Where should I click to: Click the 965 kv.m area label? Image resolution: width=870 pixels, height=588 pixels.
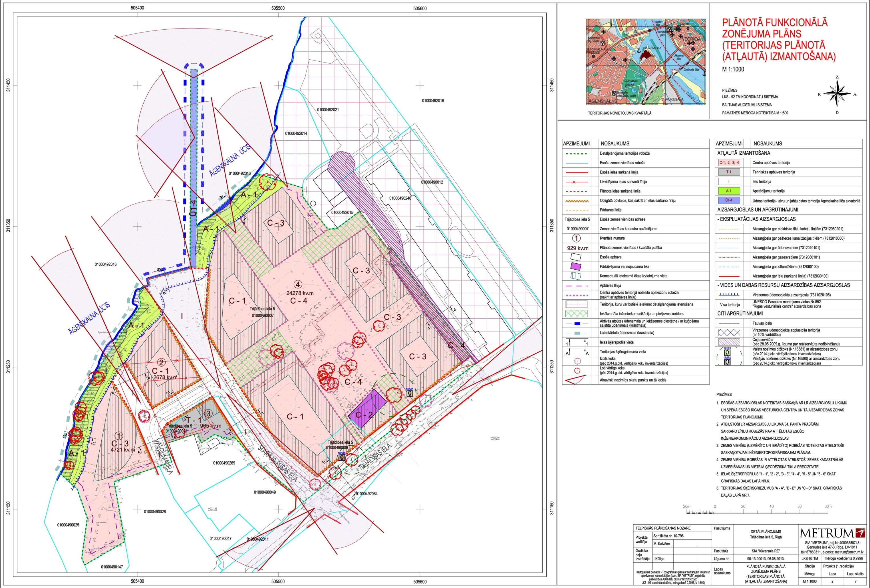(x=211, y=426)
